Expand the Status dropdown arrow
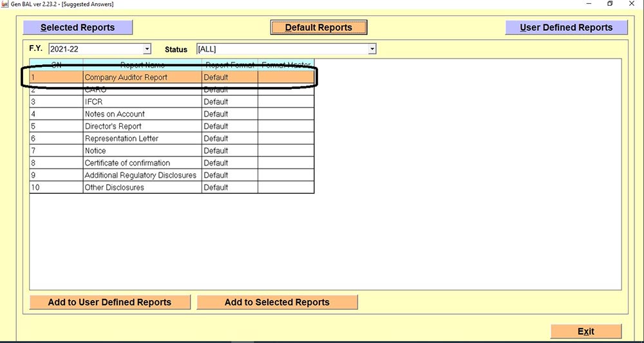Image resolution: width=644 pixels, height=343 pixels. click(372, 49)
